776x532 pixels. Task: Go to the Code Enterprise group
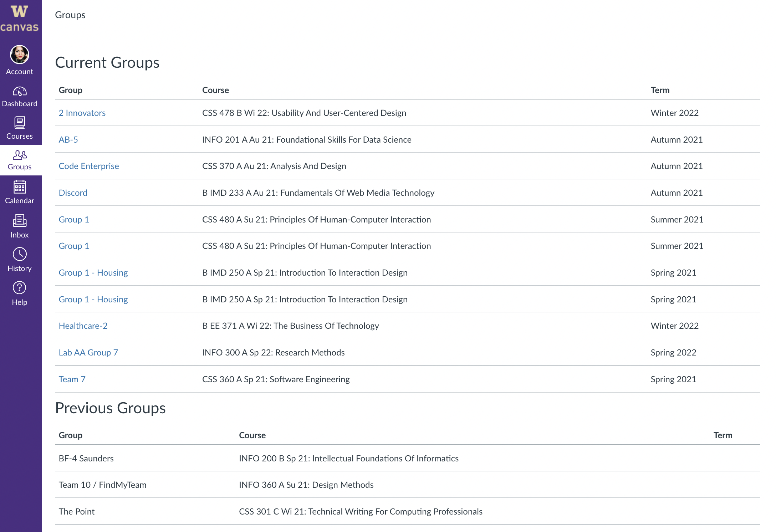89,166
